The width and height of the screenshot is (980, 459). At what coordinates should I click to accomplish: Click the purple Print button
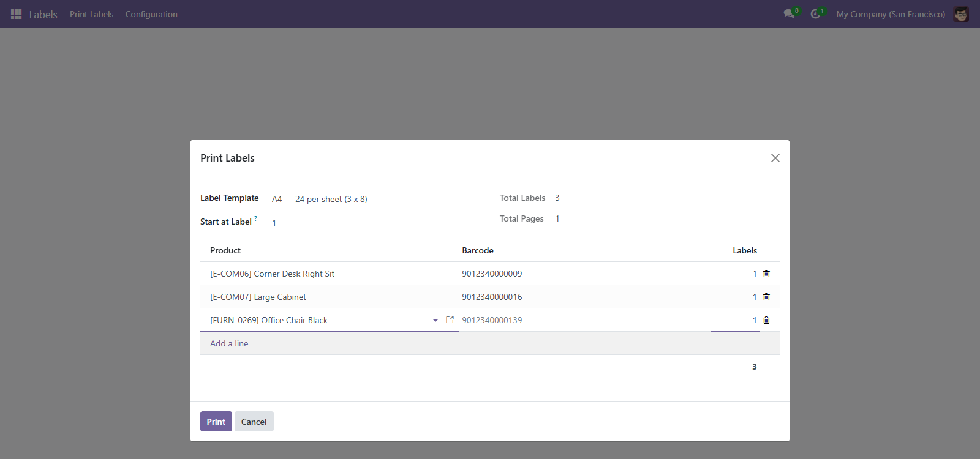point(216,422)
